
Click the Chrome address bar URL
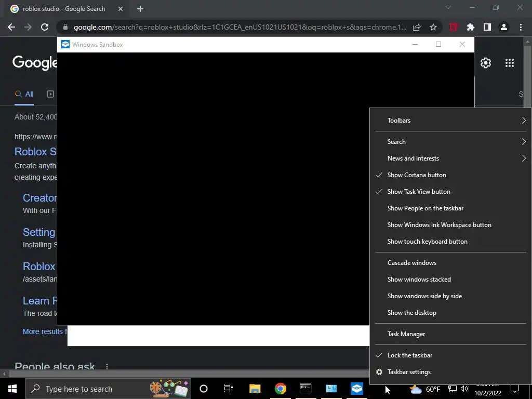tap(240, 27)
